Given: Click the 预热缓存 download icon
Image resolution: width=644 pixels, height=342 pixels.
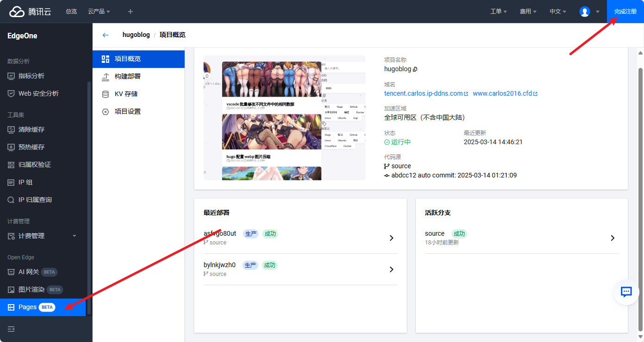Looking at the screenshot, I should coord(11,147).
